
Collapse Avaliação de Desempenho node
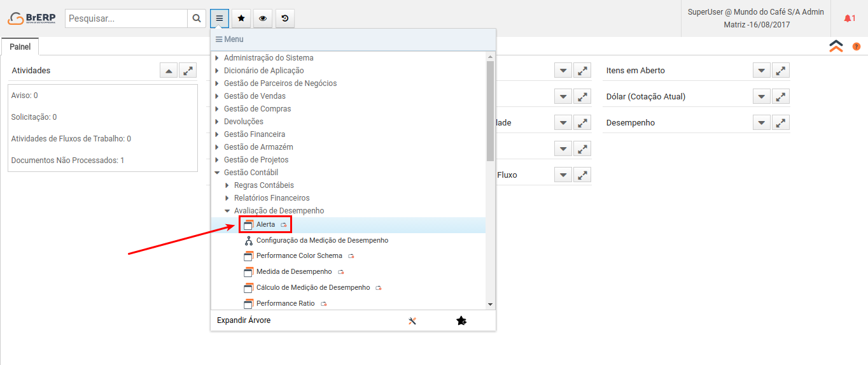pyautogui.click(x=227, y=211)
